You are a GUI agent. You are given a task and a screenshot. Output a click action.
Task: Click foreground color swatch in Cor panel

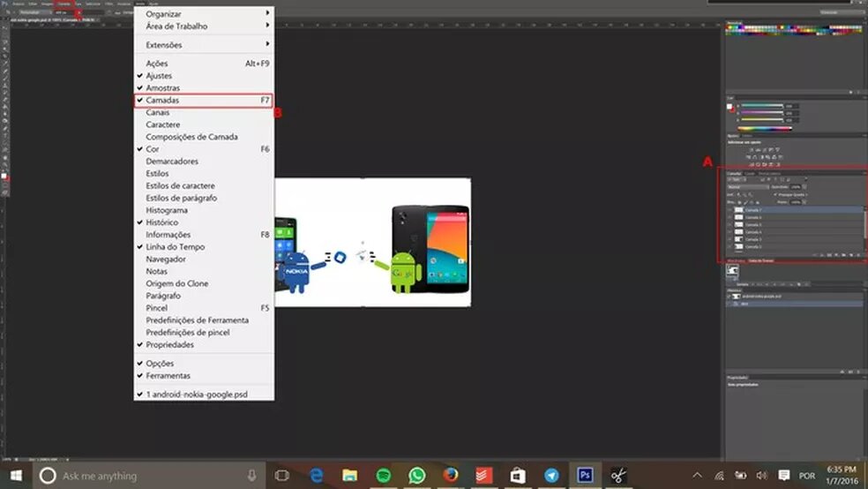click(730, 106)
